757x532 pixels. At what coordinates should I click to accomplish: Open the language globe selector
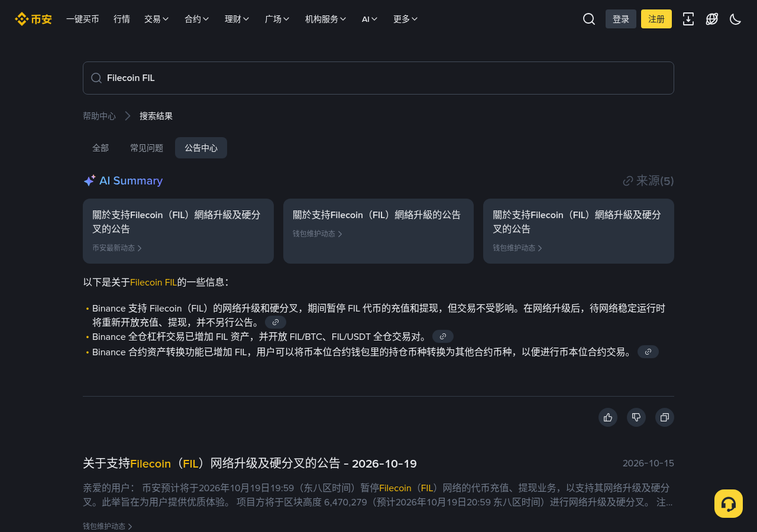tap(712, 19)
